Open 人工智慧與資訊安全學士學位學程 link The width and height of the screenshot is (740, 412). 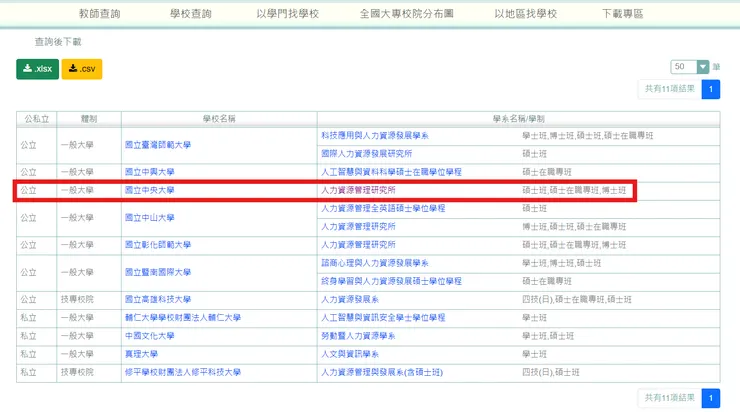click(x=383, y=318)
